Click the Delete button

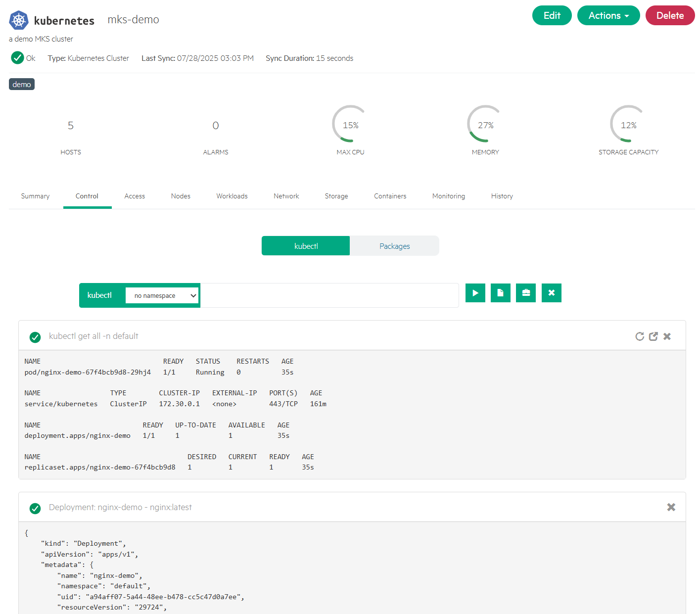click(x=670, y=15)
